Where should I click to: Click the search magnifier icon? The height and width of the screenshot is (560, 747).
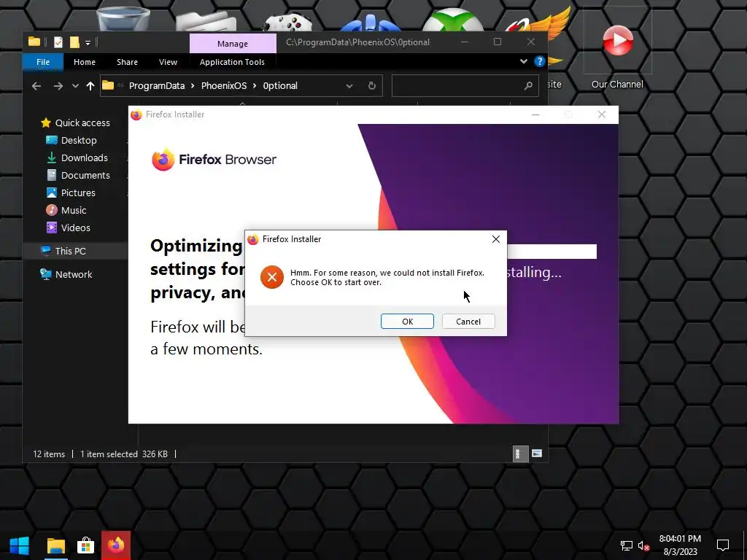[528, 86]
